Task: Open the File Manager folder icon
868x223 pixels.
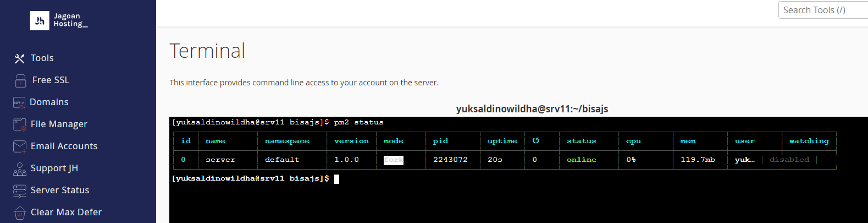Action: pyautogui.click(x=20, y=124)
